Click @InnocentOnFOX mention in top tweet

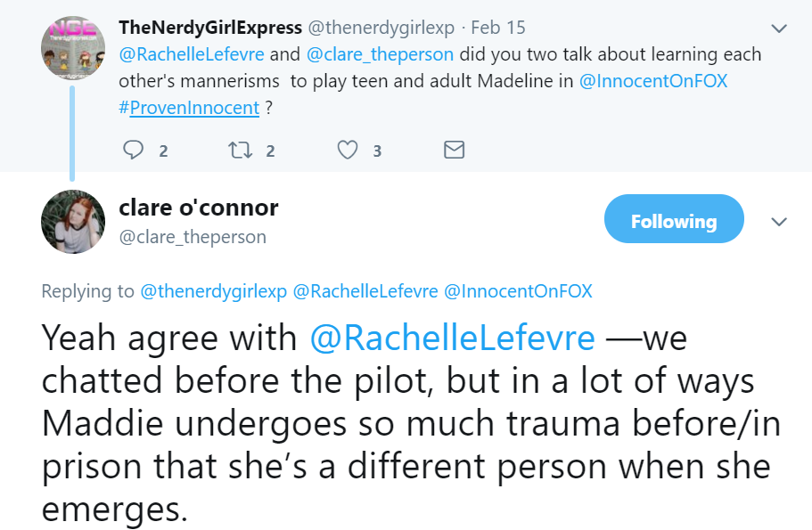(x=653, y=81)
